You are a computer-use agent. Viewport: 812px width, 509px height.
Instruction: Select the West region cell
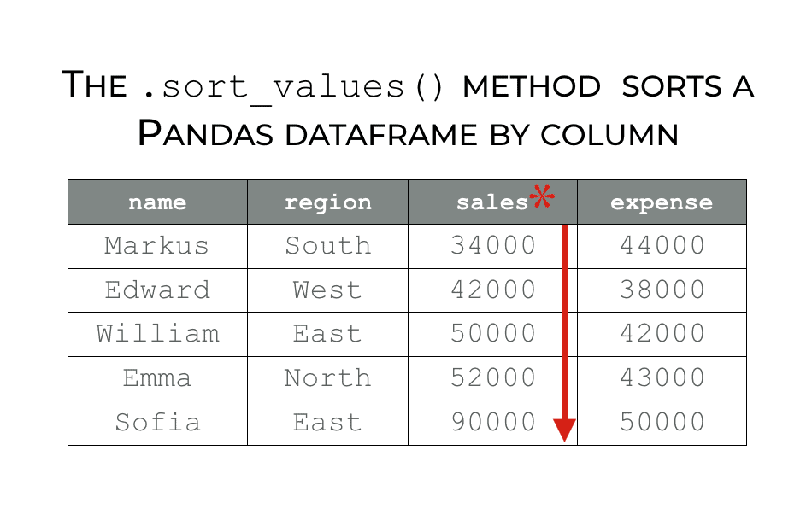coord(328,290)
